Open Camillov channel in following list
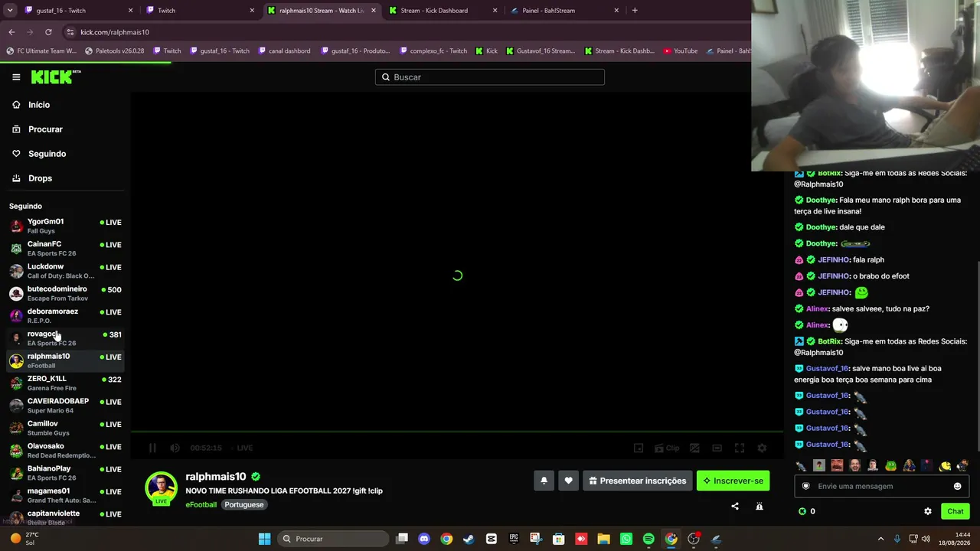 (65, 428)
